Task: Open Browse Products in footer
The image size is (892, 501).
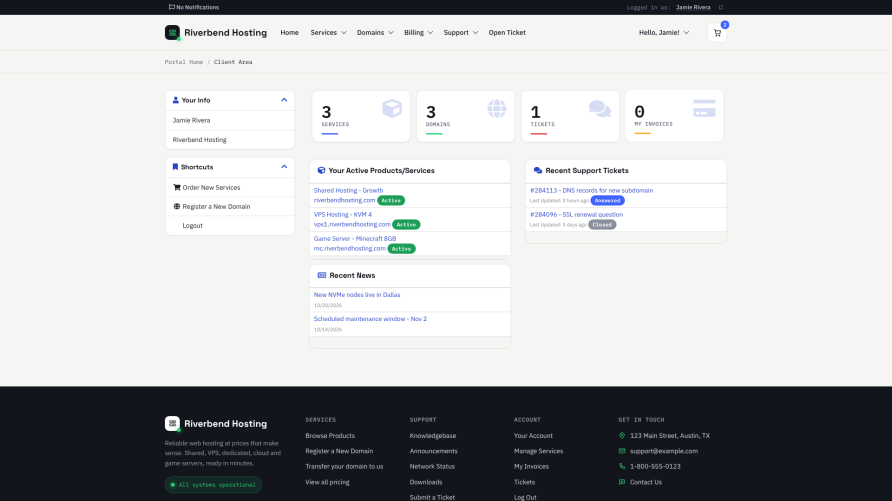Action: (x=330, y=436)
